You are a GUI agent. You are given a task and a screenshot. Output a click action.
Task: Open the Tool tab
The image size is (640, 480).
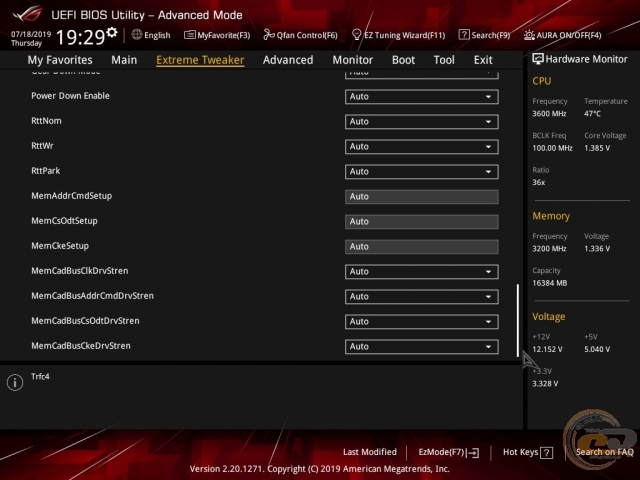point(444,60)
